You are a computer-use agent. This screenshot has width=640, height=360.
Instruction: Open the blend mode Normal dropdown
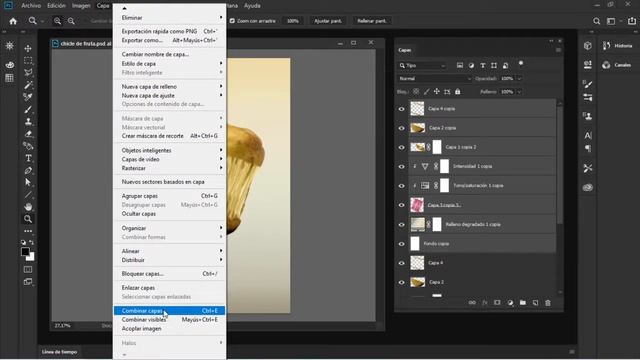434,78
